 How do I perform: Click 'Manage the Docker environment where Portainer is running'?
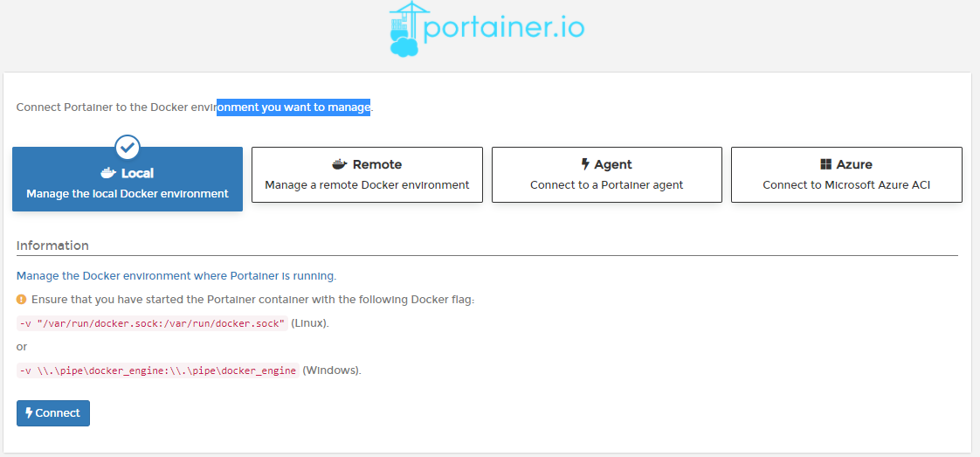[x=176, y=276]
